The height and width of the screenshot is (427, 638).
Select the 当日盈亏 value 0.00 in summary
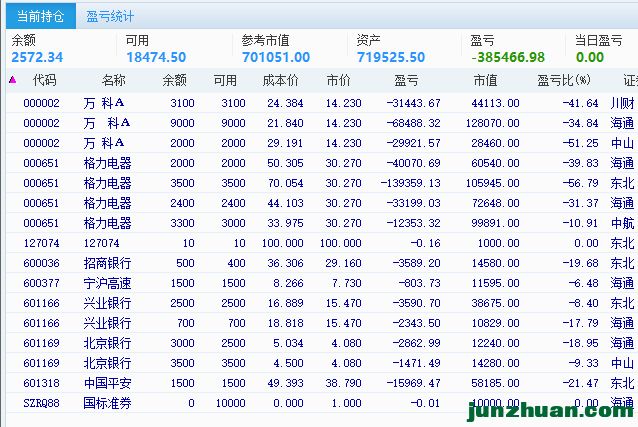point(590,57)
